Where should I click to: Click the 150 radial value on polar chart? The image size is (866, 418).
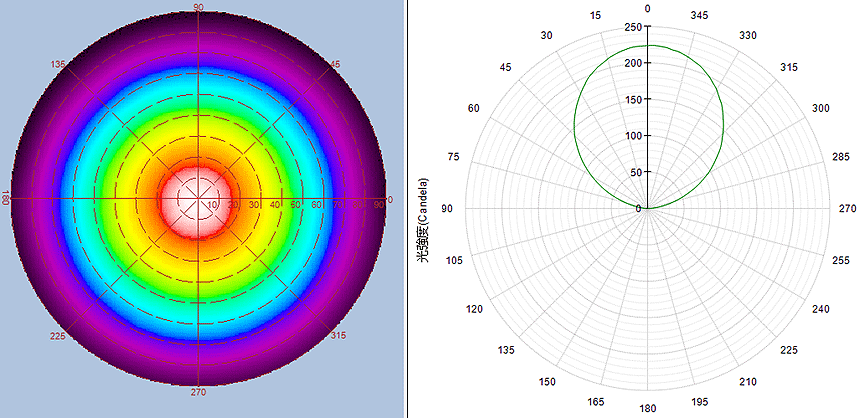pos(632,100)
